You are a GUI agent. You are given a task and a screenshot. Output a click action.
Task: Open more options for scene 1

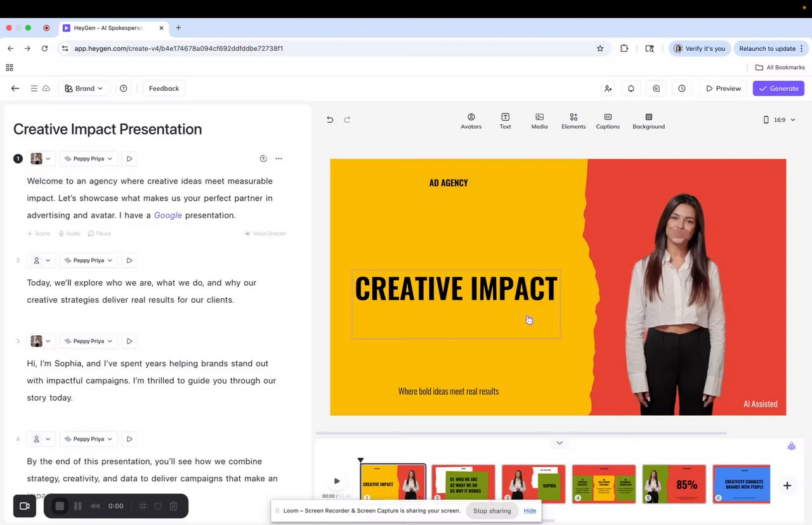point(278,159)
